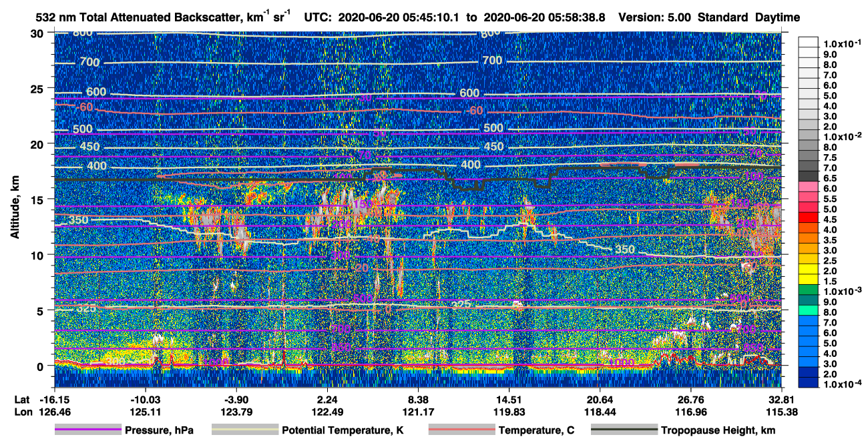Click the longitude value 118.44
Screen dimensions: 868x445
click(x=600, y=411)
